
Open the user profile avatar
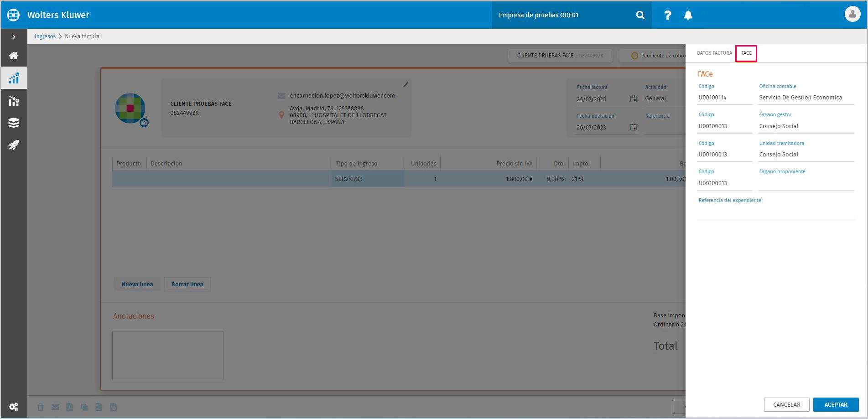point(852,14)
